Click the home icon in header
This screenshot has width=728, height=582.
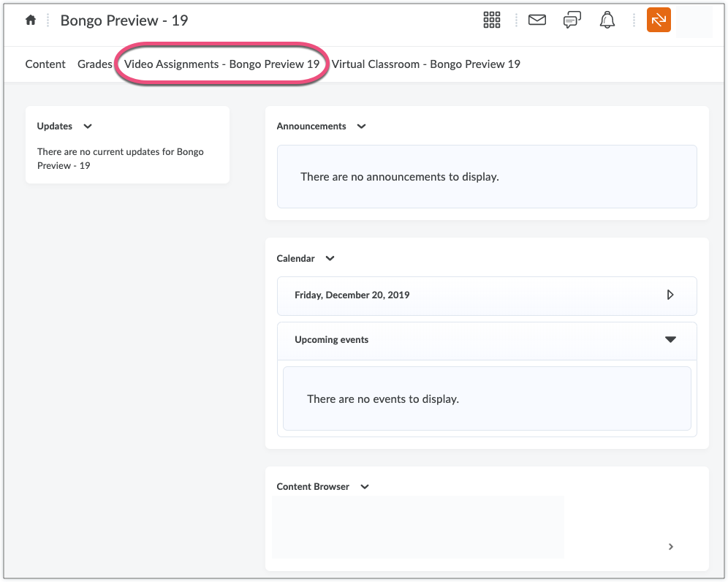click(31, 20)
